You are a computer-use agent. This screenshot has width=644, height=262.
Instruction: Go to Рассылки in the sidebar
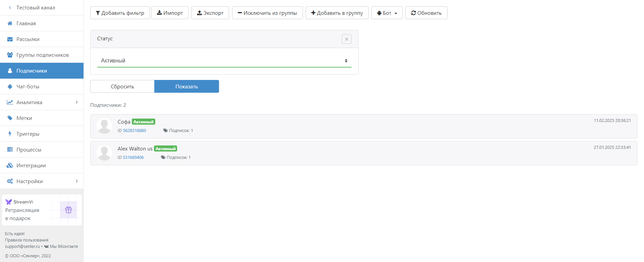click(x=28, y=39)
